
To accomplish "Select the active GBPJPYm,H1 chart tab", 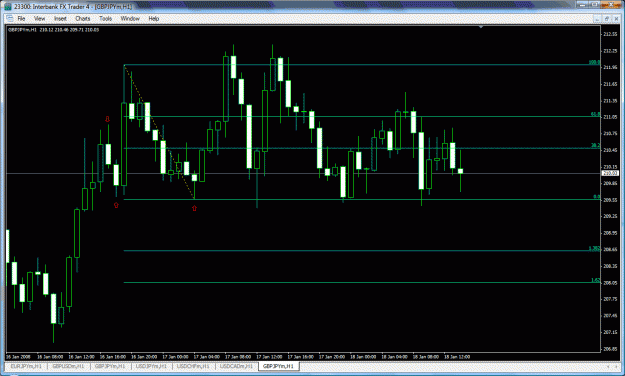I will pos(278,366).
